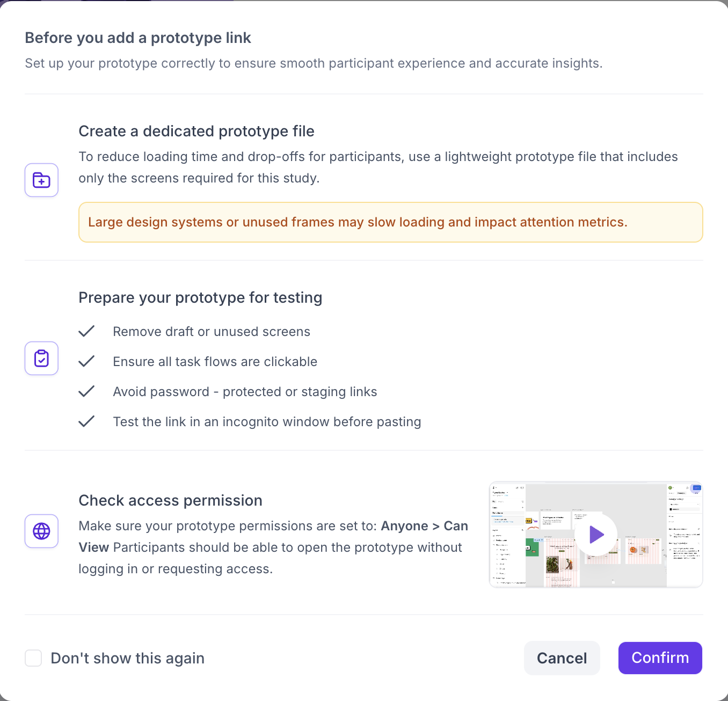The image size is (728, 701).
Task: Click the bold Anyone > Can text
Action: (424, 526)
